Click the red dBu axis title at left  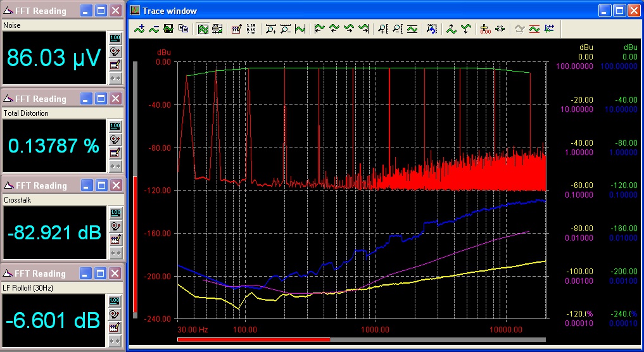pyautogui.click(x=163, y=53)
